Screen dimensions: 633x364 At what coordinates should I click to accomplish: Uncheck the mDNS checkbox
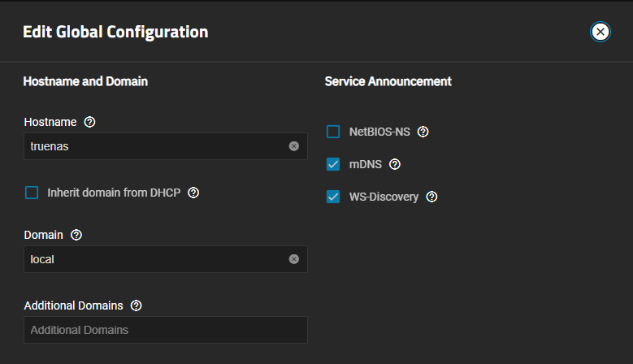[x=333, y=164]
